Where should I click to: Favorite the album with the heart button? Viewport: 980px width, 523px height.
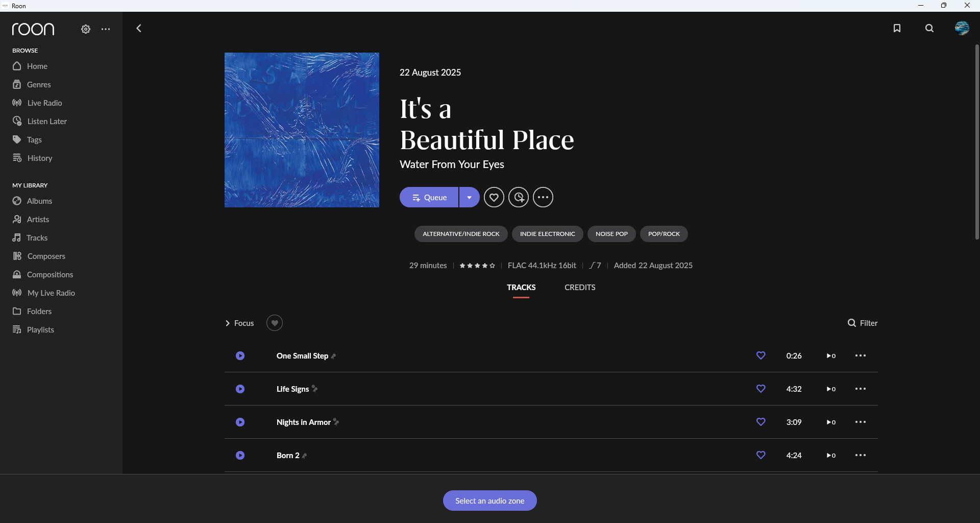pyautogui.click(x=494, y=198)
